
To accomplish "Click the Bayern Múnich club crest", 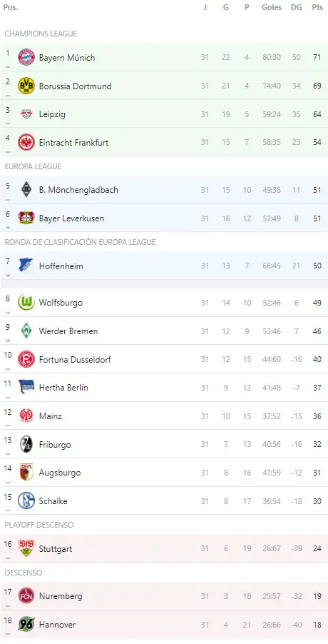I will (x=26, y=57).
